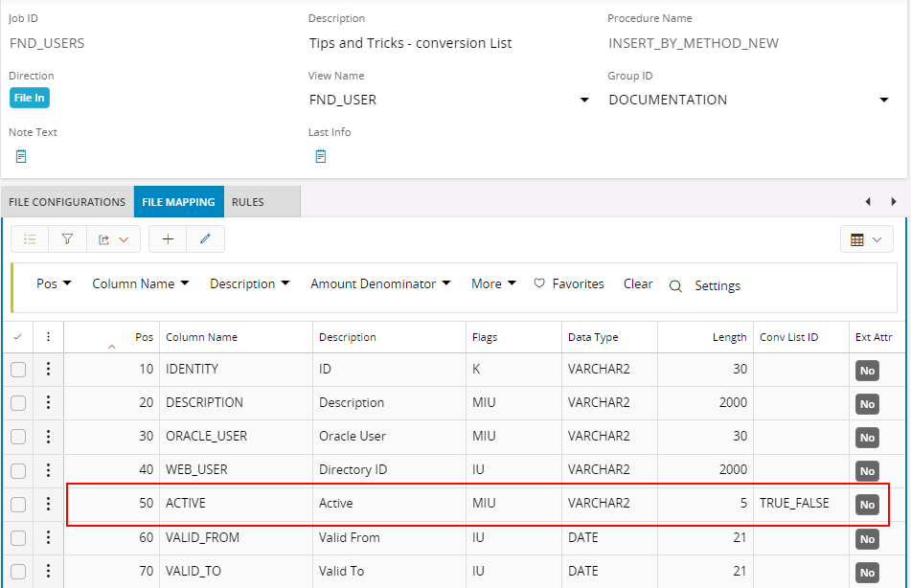
Task: Open the FILE CONFIGURATIONS tab
Action: pyautogui.click(x=65, y=201)
